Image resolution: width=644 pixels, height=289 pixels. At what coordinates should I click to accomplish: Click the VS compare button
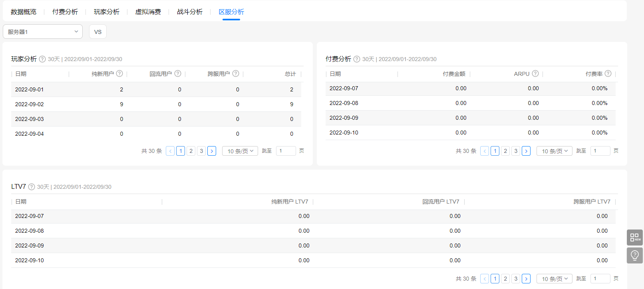click(98, 32)
